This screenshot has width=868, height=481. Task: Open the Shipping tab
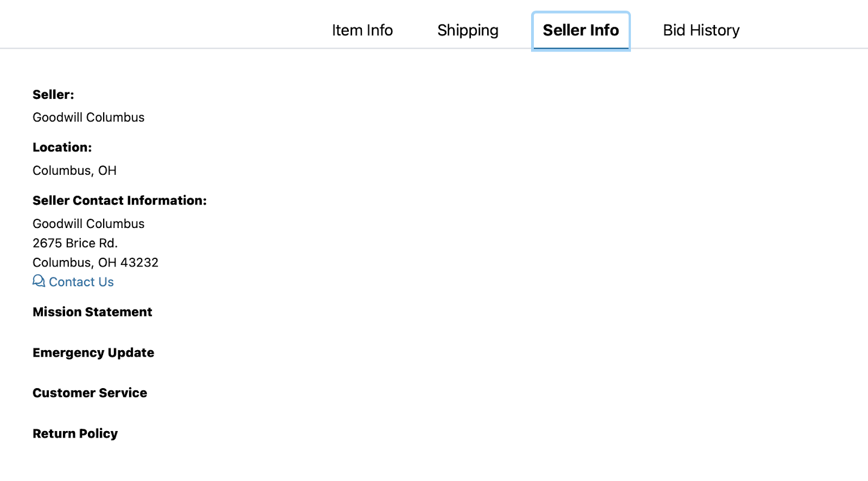point(468,30)
